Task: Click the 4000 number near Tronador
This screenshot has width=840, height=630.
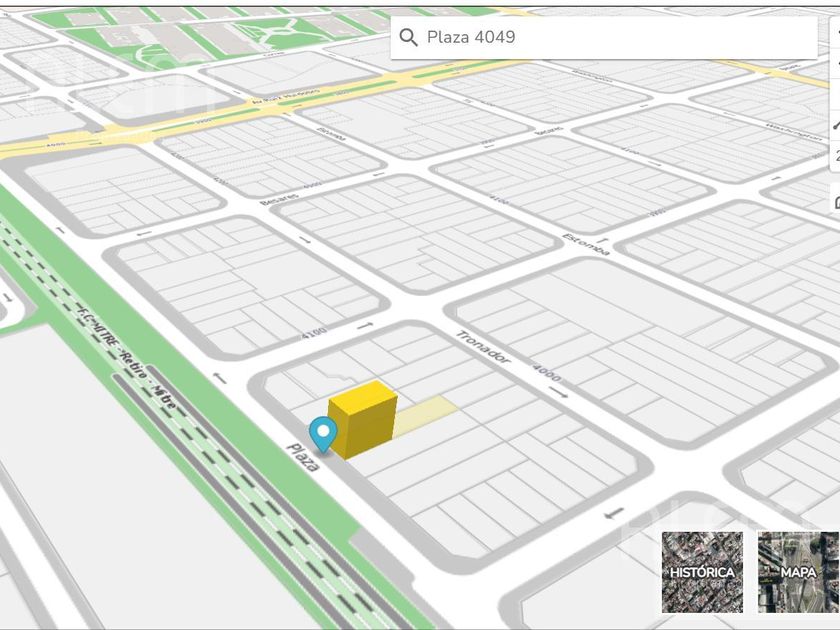Action: click(x=546, y=373)
